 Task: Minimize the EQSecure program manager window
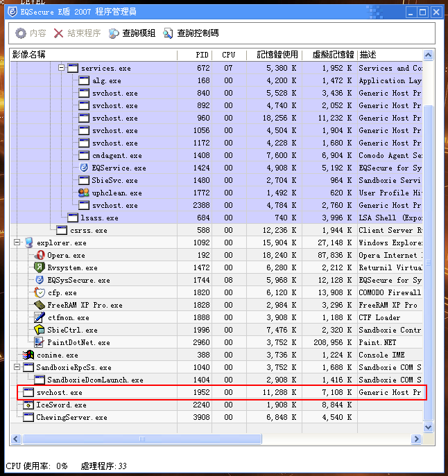tap(411, 12)
